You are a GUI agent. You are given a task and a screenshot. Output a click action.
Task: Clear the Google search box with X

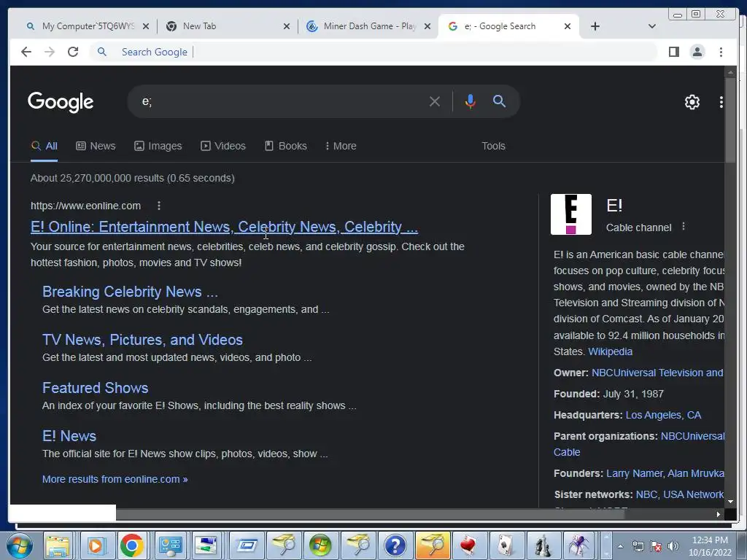click(435, 101)
